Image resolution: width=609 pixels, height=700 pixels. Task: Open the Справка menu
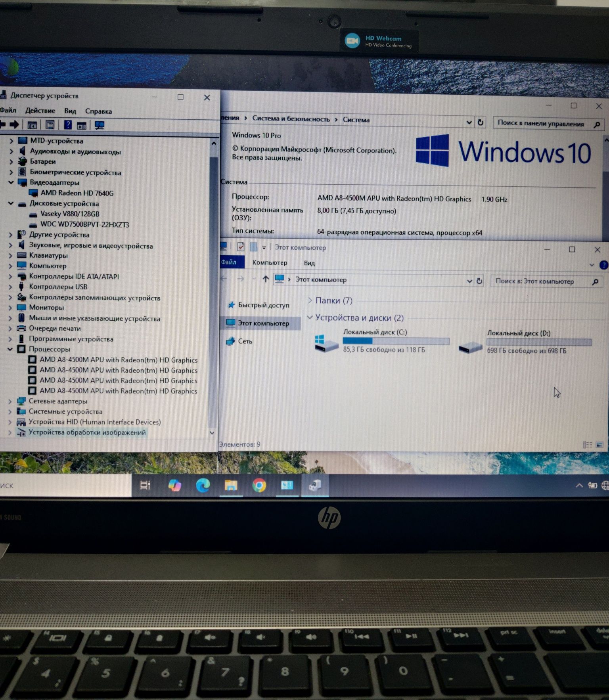[x=98, y=111]
